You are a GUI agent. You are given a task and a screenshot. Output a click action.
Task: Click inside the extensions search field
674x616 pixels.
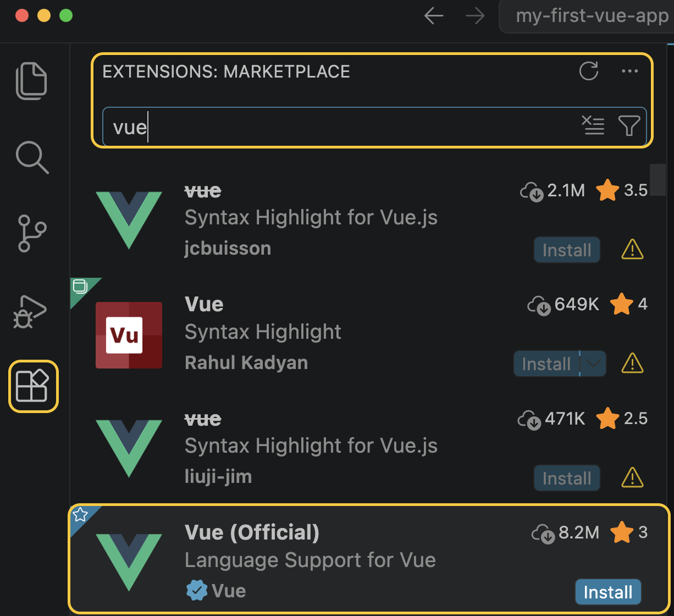341,127
